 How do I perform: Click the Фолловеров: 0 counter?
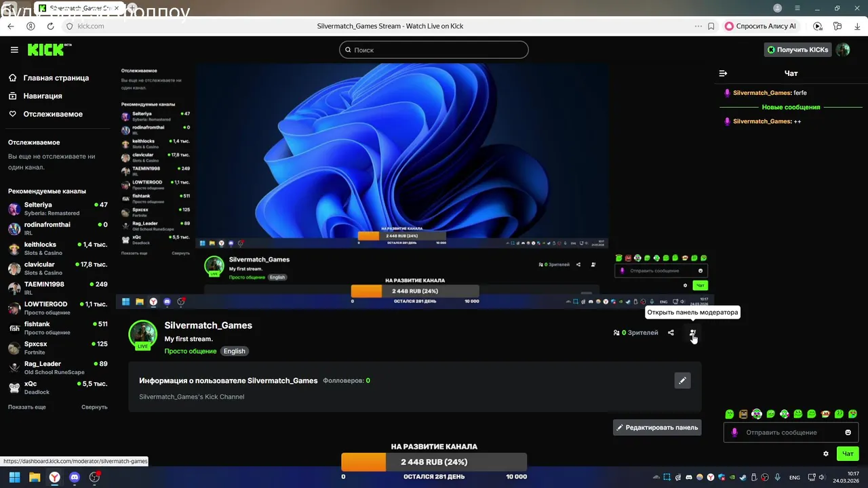pyautogui.click(x=347, y=381)
